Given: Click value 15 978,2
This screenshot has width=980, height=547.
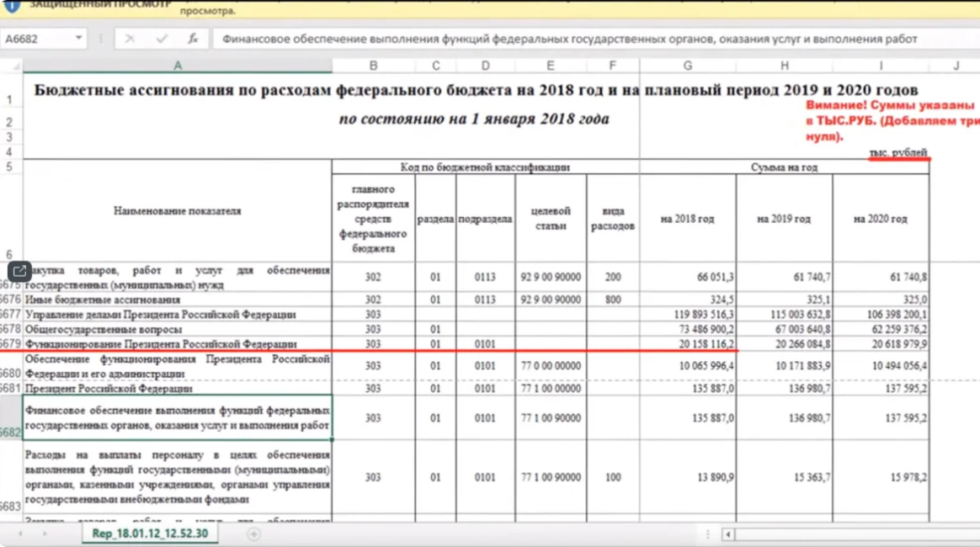Looking at the screenshot, I should point(908,476).
